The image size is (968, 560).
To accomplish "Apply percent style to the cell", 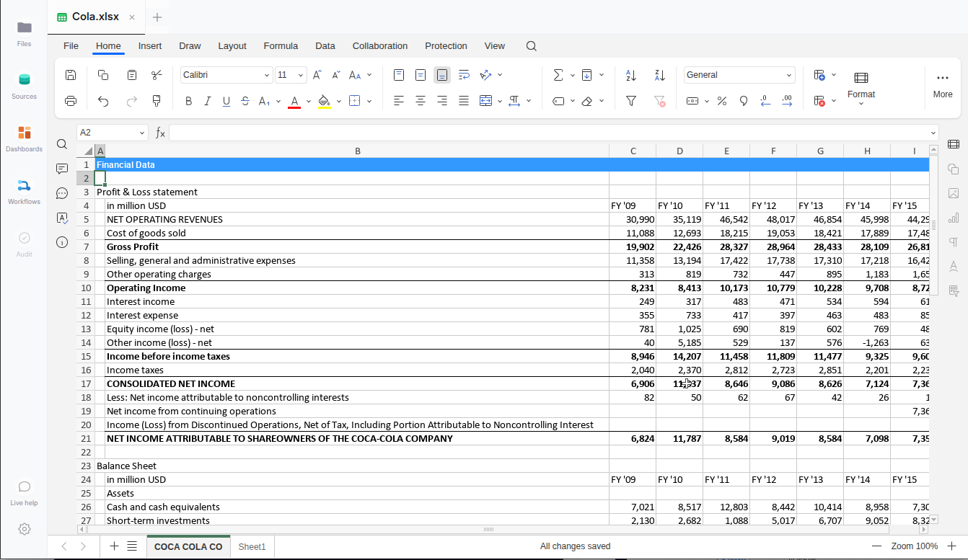I will click(x=722, y=101).
